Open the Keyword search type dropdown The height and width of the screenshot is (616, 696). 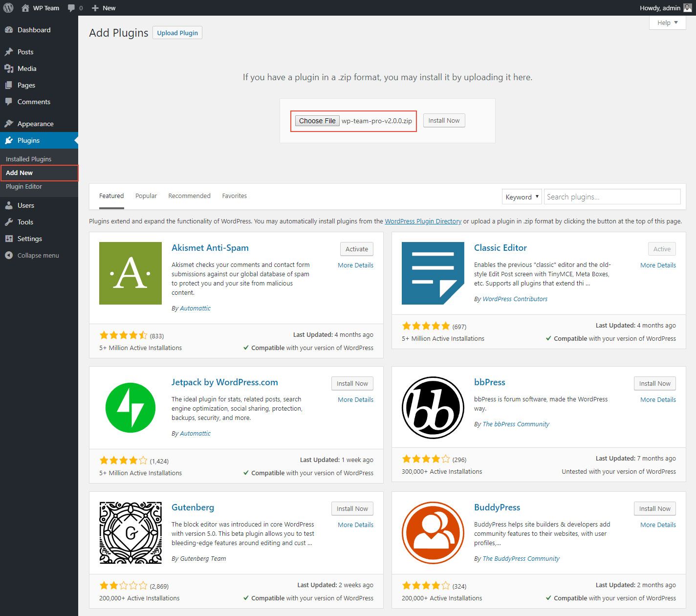pyautogui.click(x=522, y=197)
